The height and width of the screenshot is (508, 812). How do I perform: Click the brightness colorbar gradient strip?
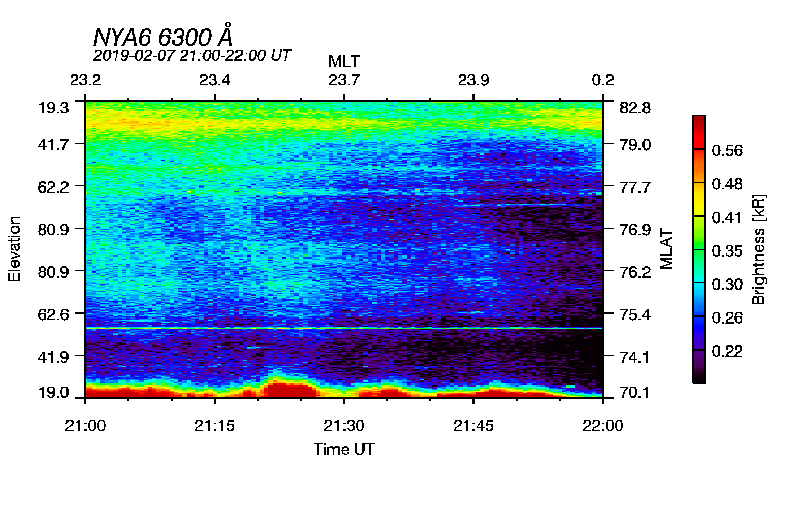(x=699, y=249)
